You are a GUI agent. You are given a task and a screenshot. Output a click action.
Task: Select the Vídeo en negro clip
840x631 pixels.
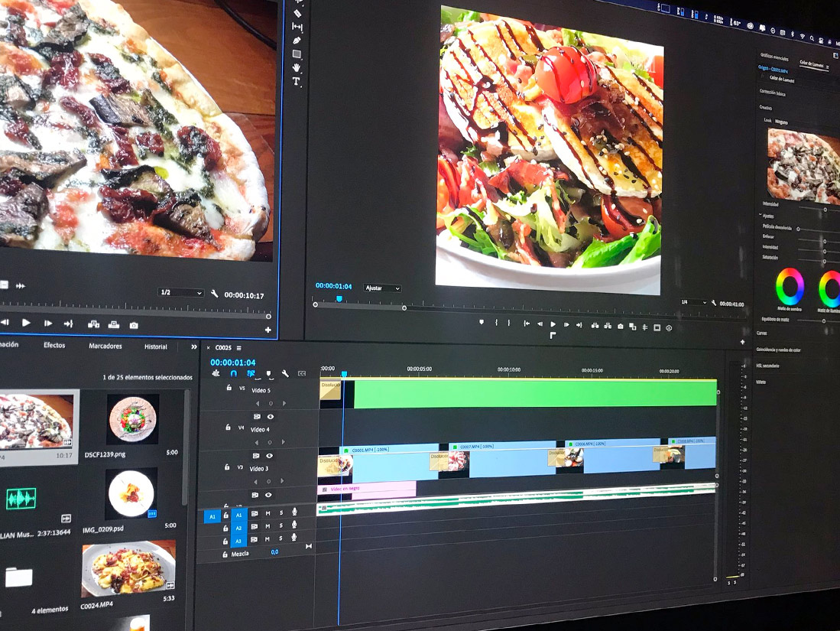point(367,490)
